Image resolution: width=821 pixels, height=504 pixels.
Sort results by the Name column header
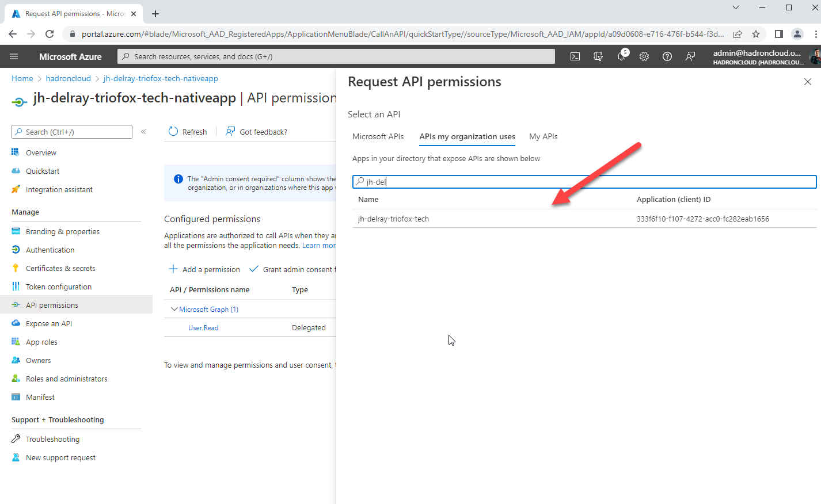(368, 199)
